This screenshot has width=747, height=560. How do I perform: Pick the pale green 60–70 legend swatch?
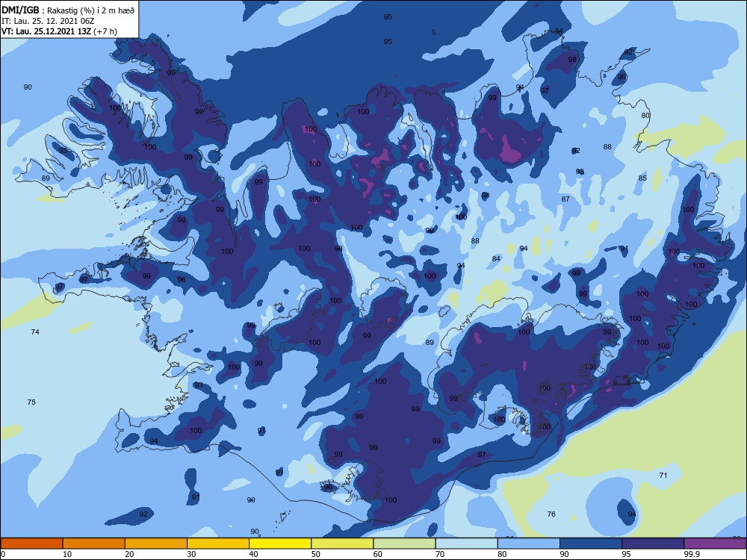(404, 544)
